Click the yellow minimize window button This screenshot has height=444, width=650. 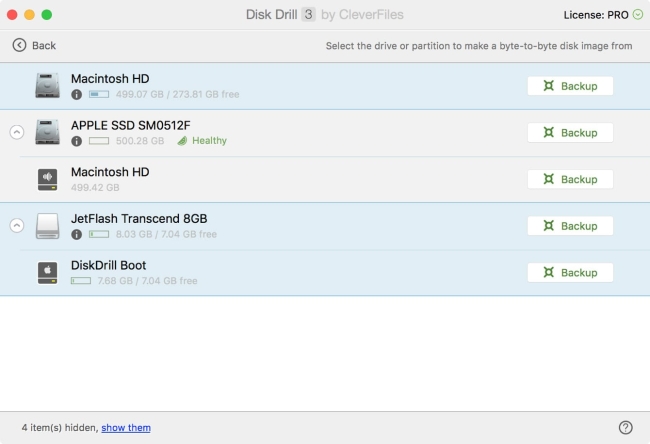point(29,15)
